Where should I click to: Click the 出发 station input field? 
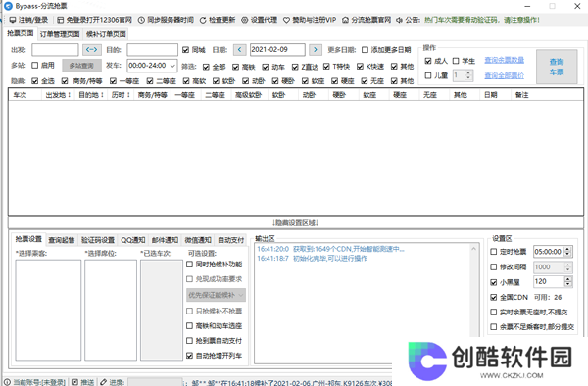(55, 49)
